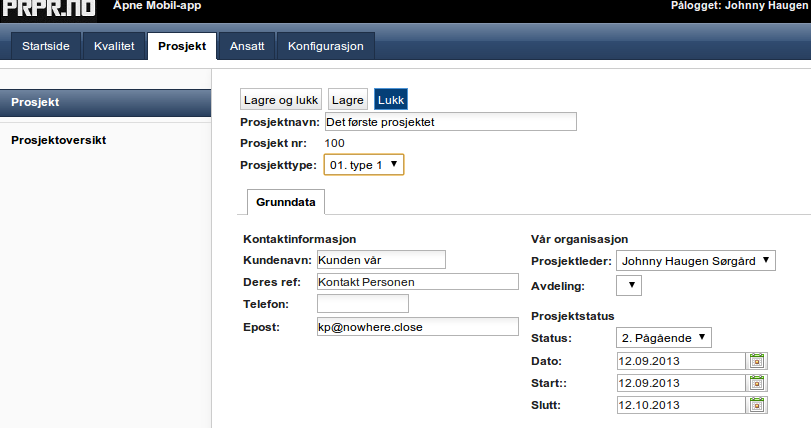This screenshot has width=811, height=428.
Task: Click the Lagre og lukk button
Action: (x=281, y=100)
